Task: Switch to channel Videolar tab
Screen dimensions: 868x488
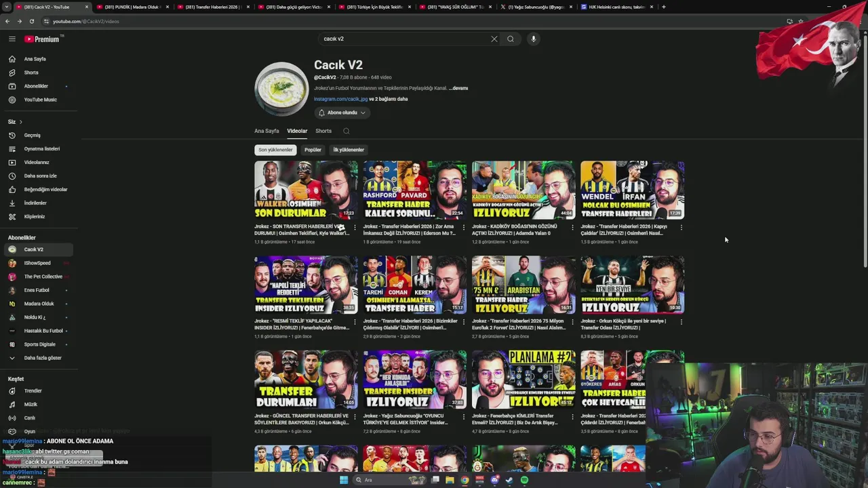Action: point(297,131)
